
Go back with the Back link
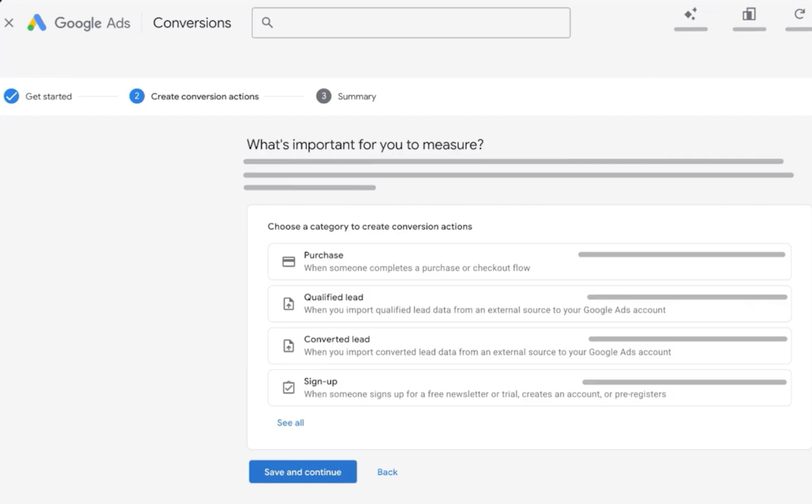coord(387,472)
